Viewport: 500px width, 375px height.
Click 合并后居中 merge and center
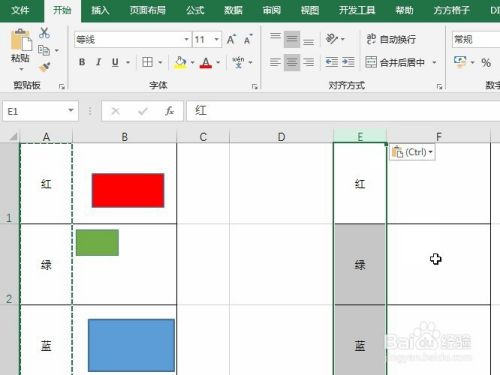click(395, 62)
